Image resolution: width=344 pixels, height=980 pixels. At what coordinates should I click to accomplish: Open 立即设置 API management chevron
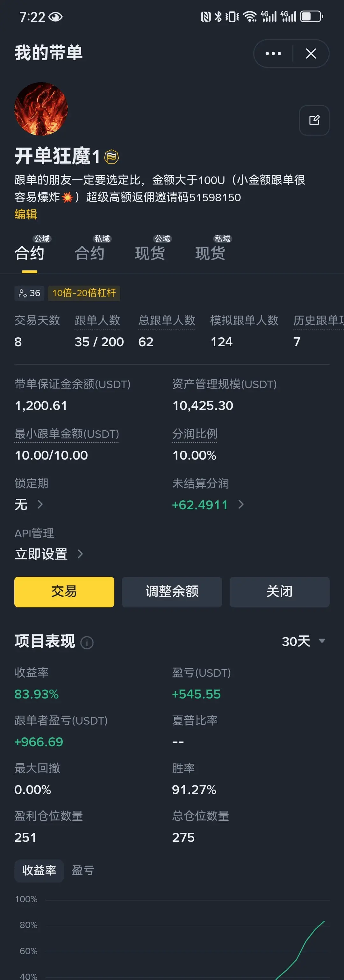point(80,554)
